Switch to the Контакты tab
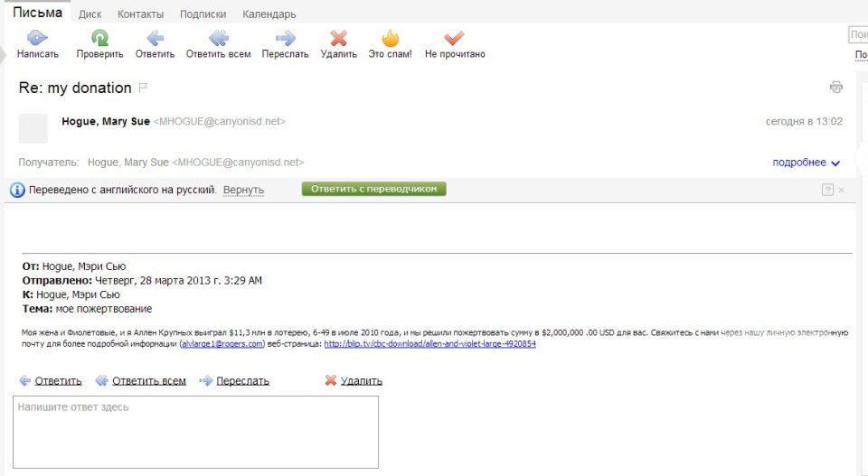The image size is (868, 476). (x=140, y=14)
